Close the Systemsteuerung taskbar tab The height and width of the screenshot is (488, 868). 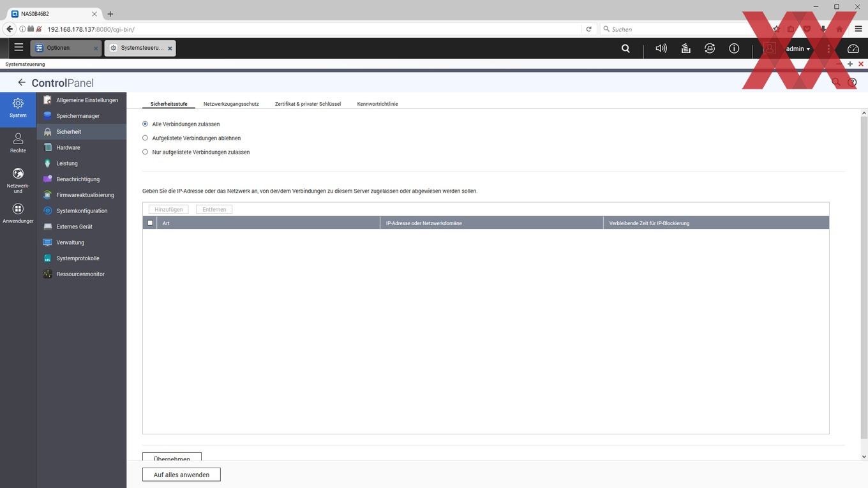tap(170, 48)
